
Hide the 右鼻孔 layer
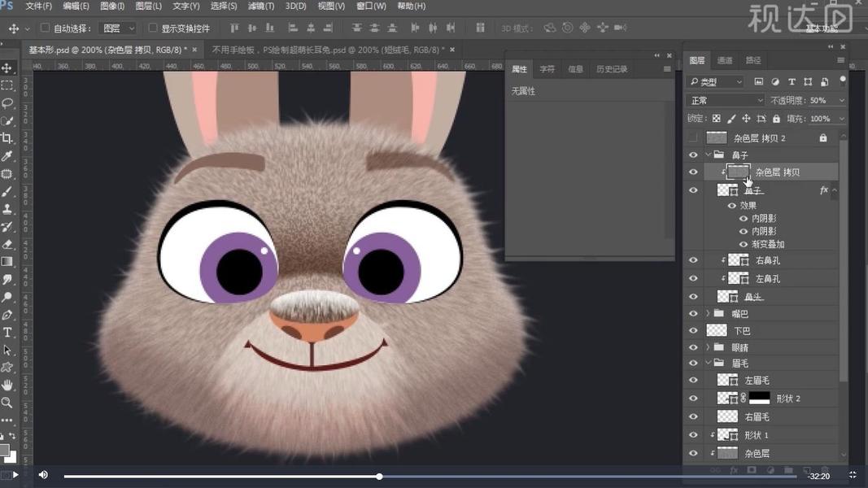pyautogui.click(x=693, y=260)
